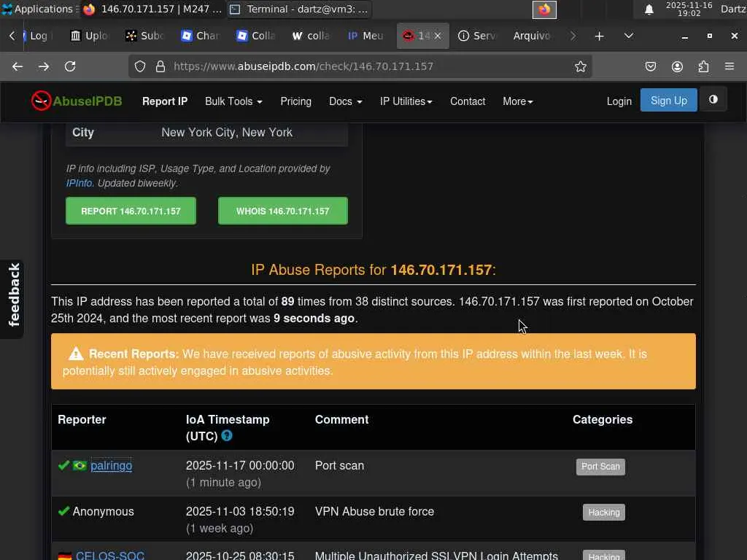747x560 pixels.
Task: View site security padlock info
Action: 160,66
